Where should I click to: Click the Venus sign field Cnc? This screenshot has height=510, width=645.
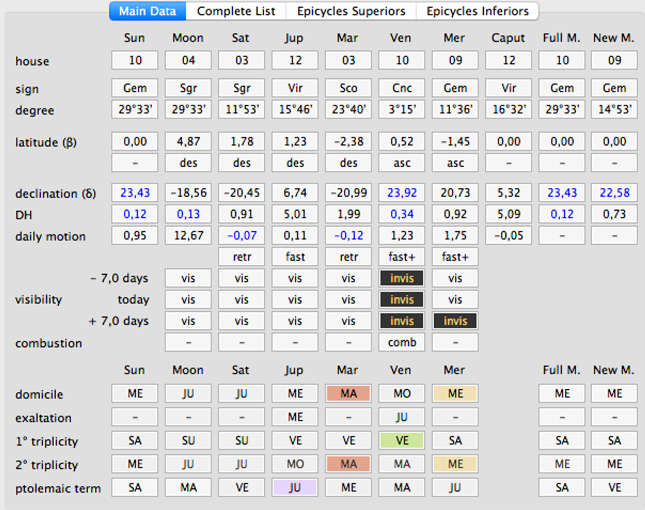tap(402, 88)
